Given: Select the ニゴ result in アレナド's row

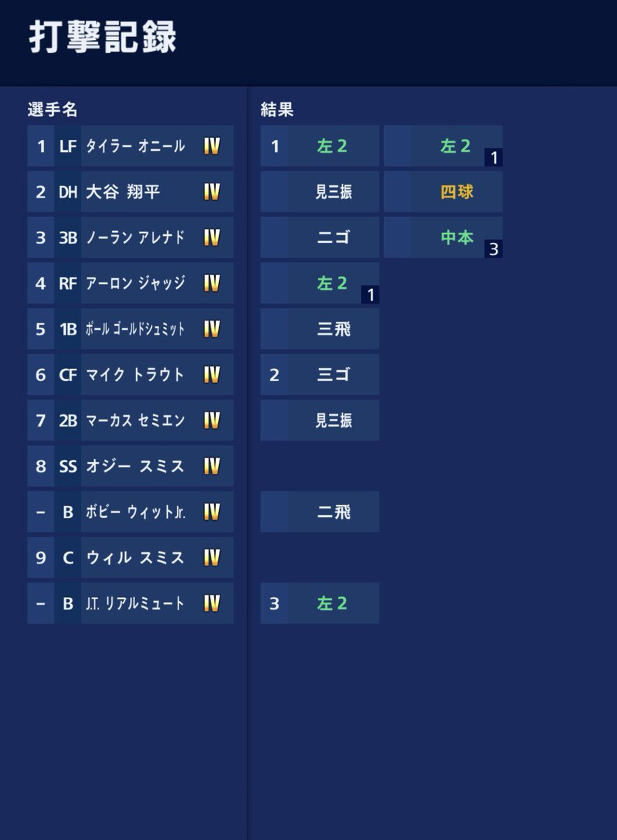Looking at the screenshot, I should [x=320, y=237].
